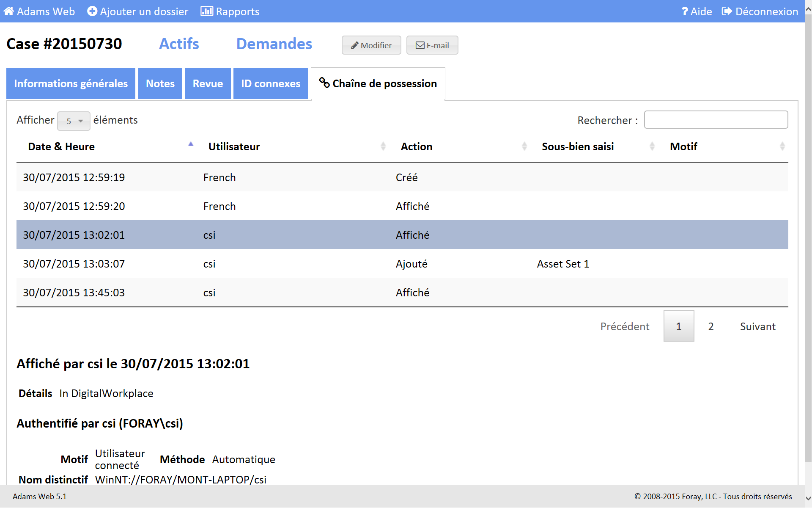Switch to Informations générales tab
Viewport: 812px width, 508px height.
point(71,83)
